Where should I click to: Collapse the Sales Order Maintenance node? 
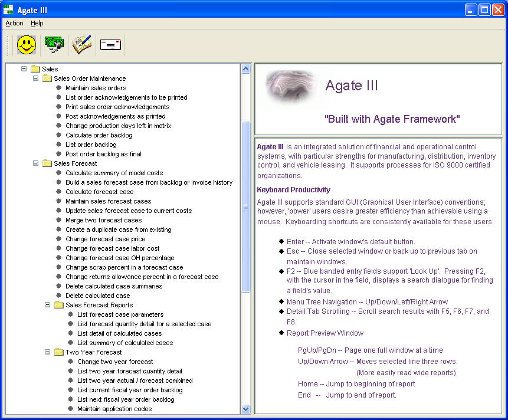(x=35, y=78)
